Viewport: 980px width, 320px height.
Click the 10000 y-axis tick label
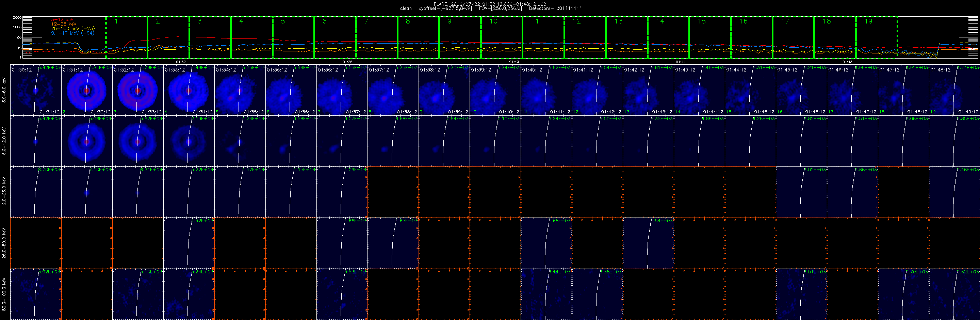click(16, 18)
